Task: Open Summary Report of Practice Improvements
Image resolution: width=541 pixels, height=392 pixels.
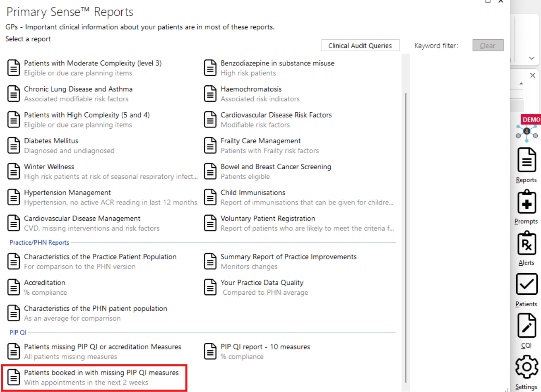Action: coord(289,257)
